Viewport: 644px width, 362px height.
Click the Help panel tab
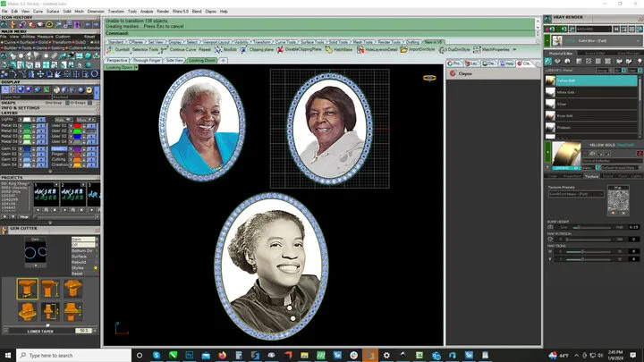click(507, 63)
